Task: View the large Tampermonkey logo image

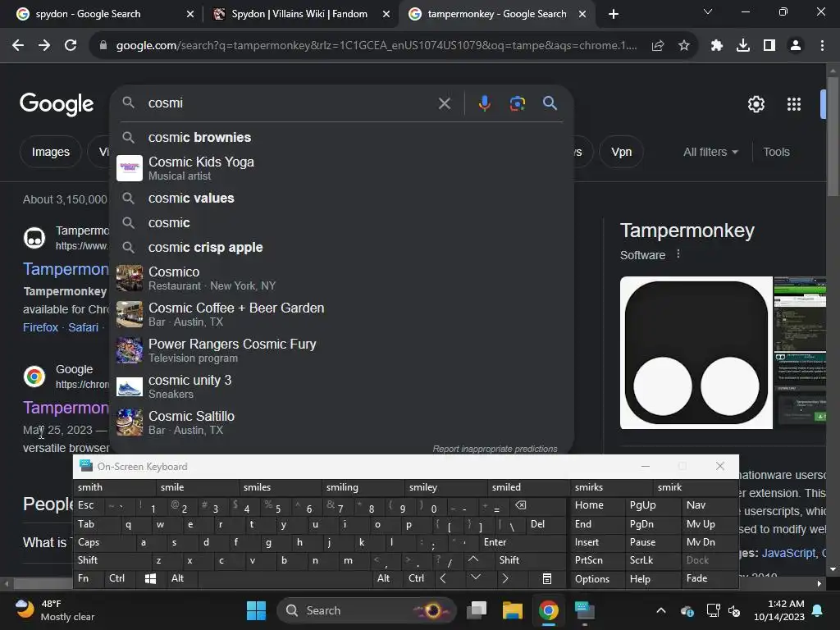Action: coord(696,353)
